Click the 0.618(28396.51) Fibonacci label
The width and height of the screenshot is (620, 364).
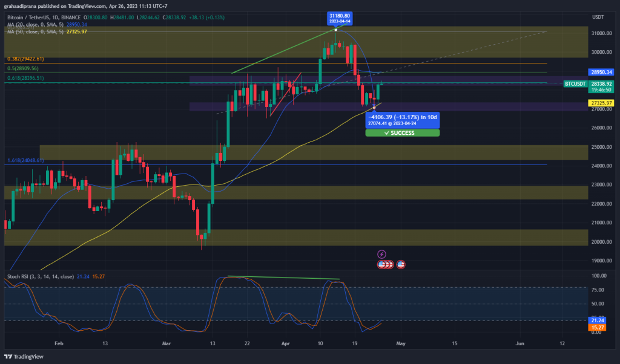click(x=25, y=78)
